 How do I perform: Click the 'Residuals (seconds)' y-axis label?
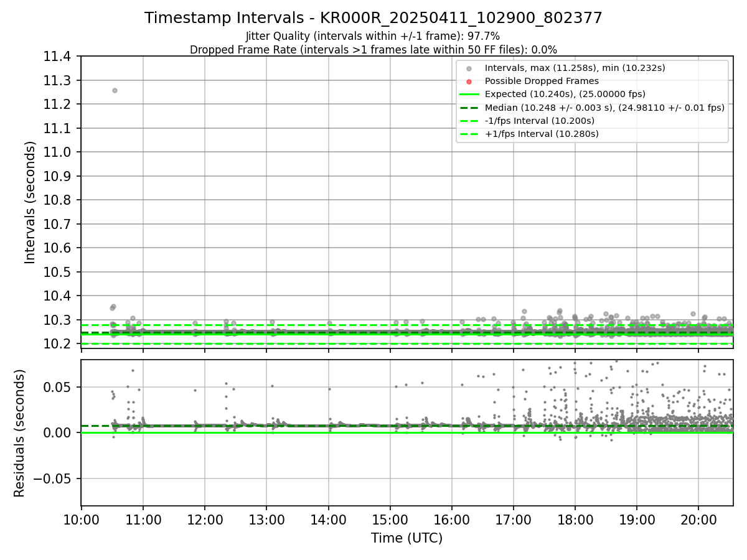pyautogui.click(x=20, y=433)
